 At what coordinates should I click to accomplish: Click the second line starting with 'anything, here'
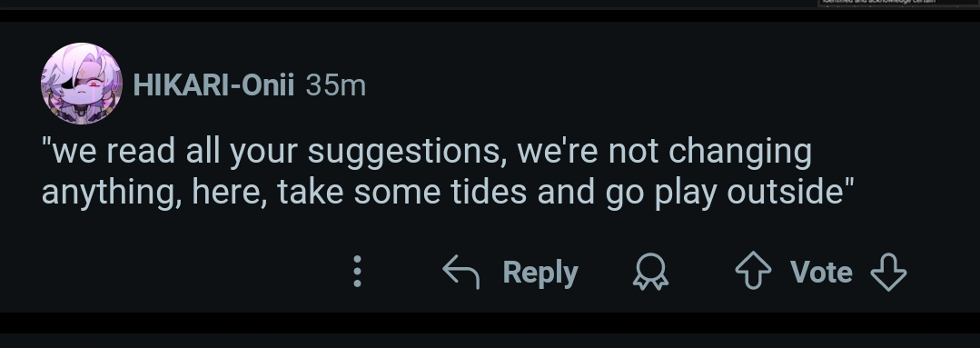448,193
